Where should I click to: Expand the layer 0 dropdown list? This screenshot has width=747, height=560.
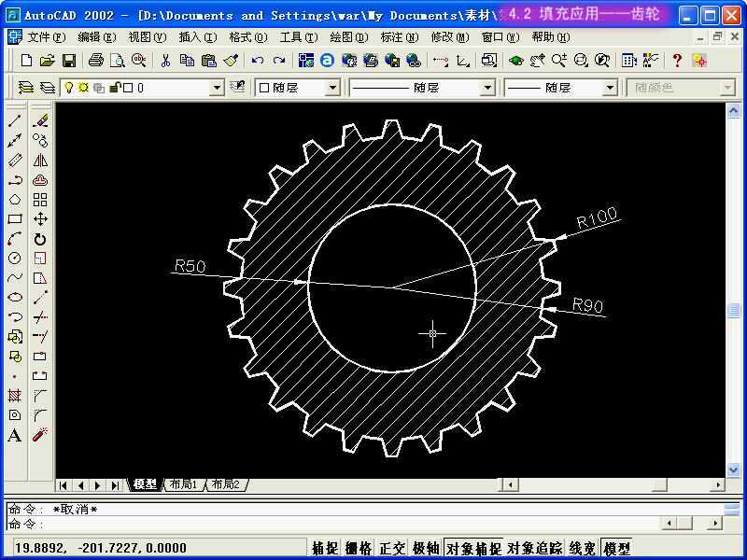click(217, 88)
